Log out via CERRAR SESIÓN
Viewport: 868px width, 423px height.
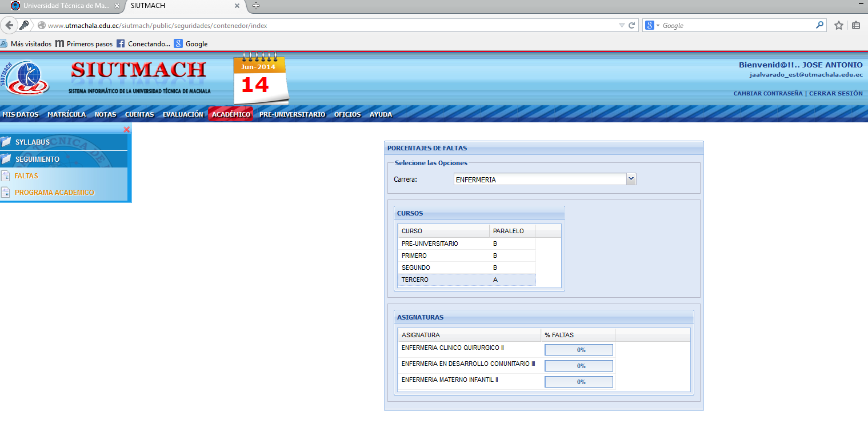pyautogui.click(x=836, y=93)
